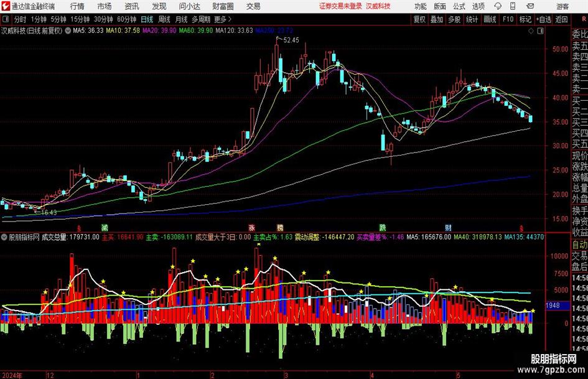This screenshot has width=588, height=379.
Task: Open the mail envelope icon
Action: [x=530, y=6]
